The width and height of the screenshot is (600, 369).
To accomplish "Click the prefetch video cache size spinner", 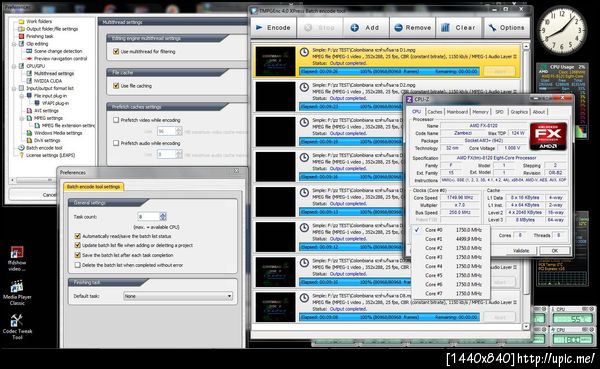I will click(179, 131).
